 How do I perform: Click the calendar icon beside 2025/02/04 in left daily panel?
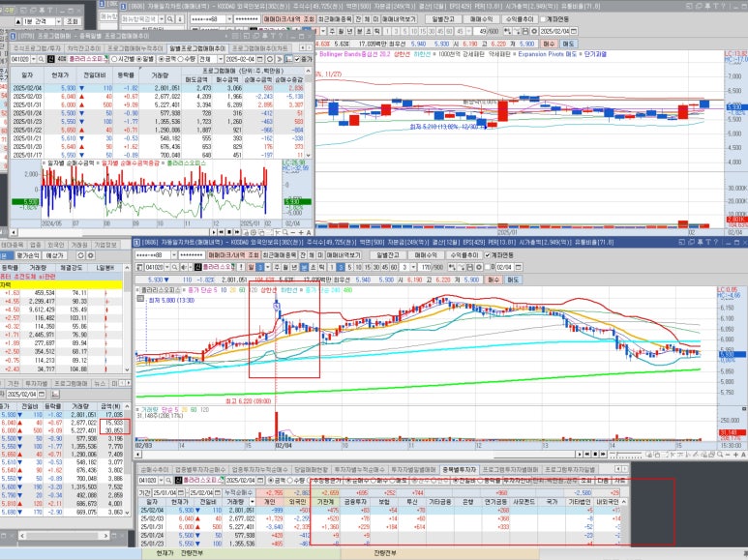coord(42,394)
